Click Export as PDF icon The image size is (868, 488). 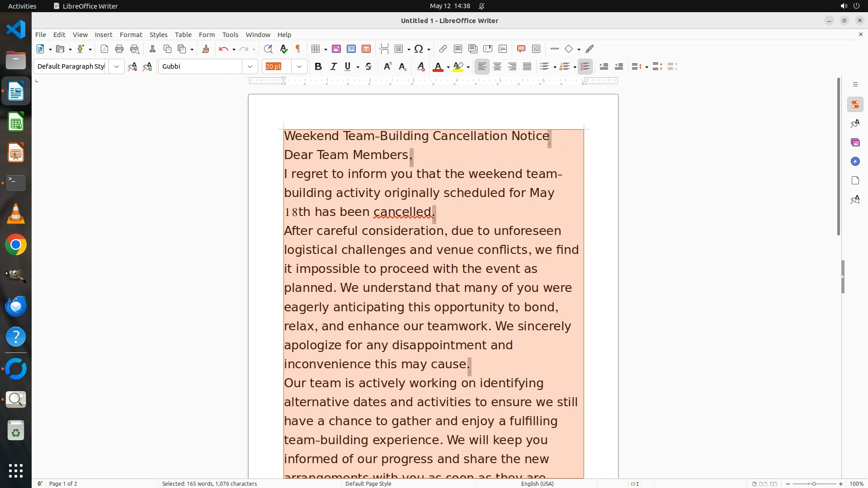point(104,49)
